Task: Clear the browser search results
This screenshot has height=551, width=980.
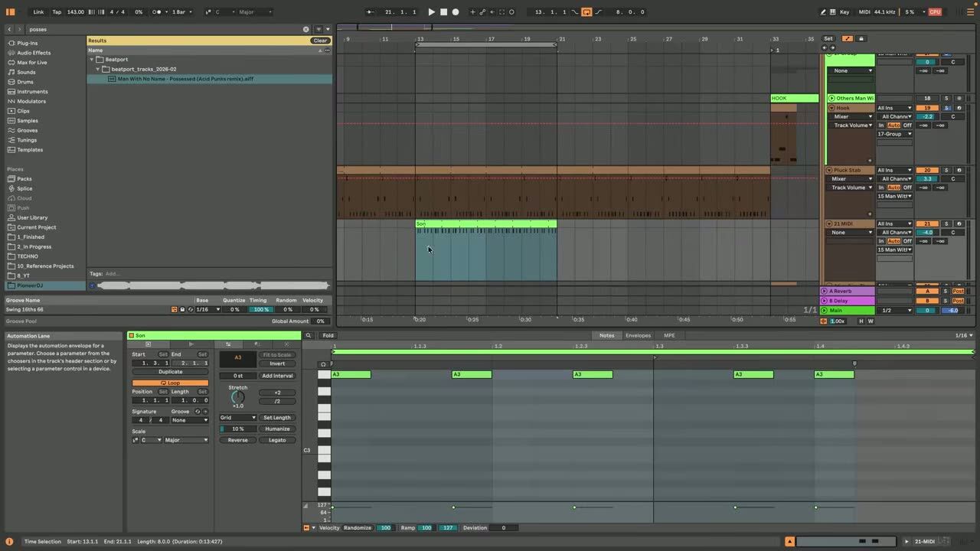Action: (x=320, y=41)
